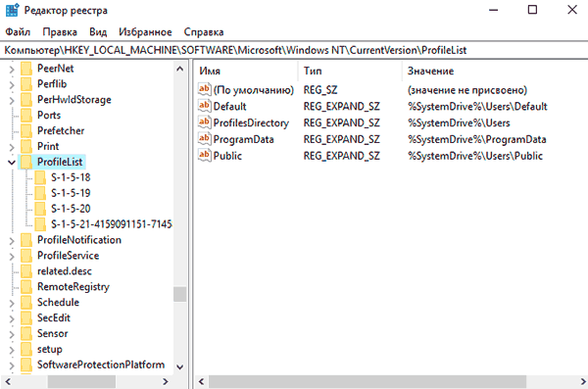Click the Public value string icon

(x=205, y=155)
